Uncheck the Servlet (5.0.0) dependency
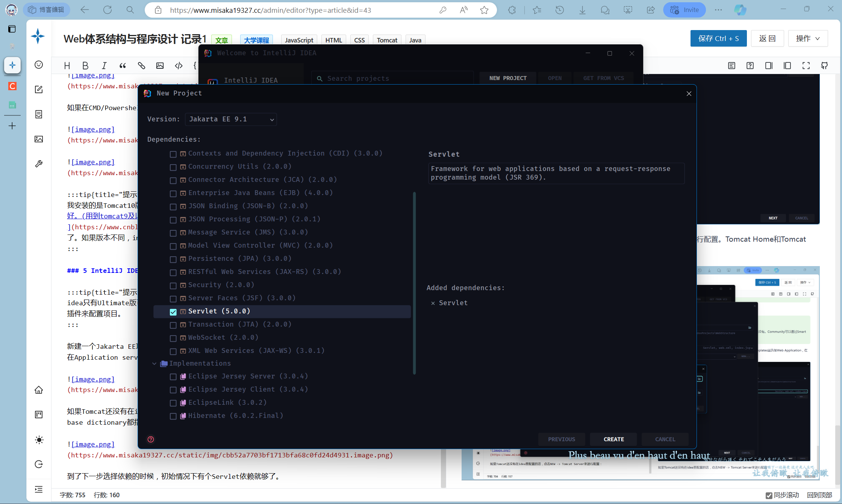 173,312
